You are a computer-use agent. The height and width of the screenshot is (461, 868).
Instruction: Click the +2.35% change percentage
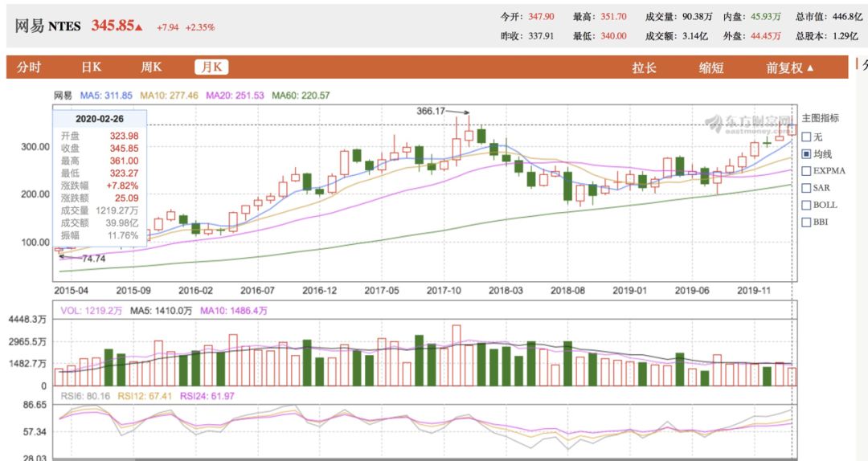click(200, 27)
